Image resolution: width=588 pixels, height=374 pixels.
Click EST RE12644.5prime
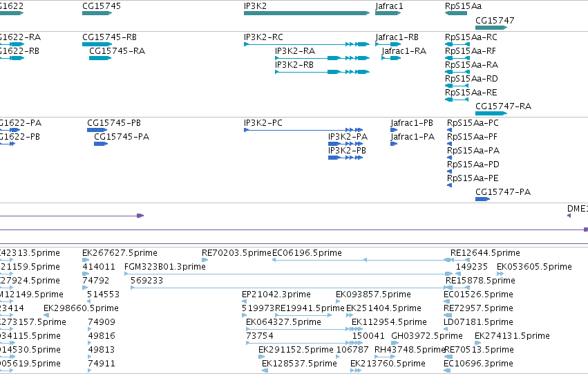pos(485,253)
